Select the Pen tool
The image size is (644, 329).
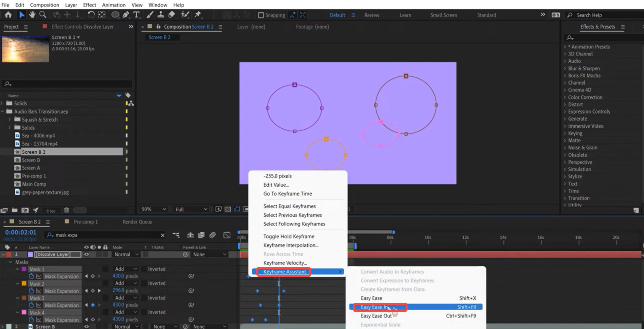click(126, 14)
